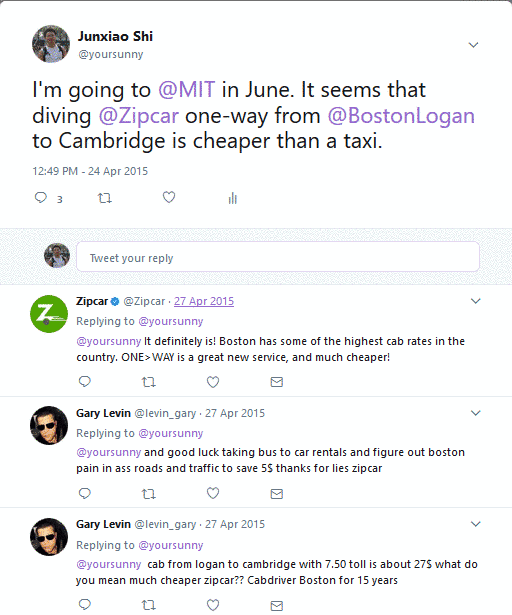Retweet the Zipcar reply
The height and width of the screenshot is (615, 512).
(149, 382)
